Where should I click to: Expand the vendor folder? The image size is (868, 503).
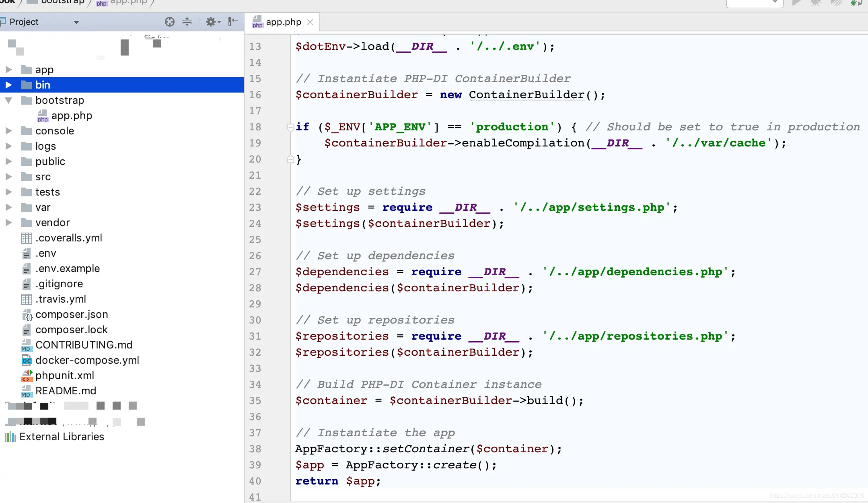pos(8,223)
